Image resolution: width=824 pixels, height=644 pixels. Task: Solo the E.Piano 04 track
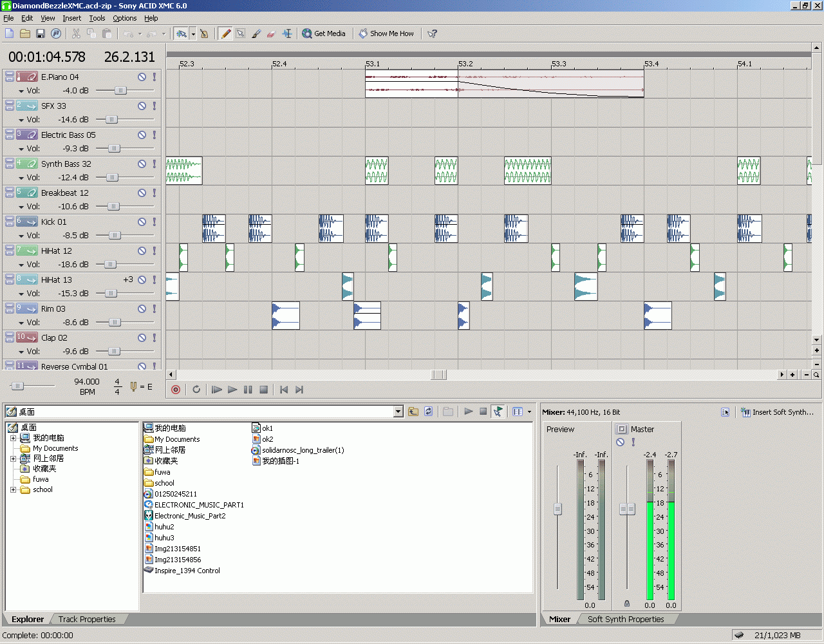coord(154,77)
